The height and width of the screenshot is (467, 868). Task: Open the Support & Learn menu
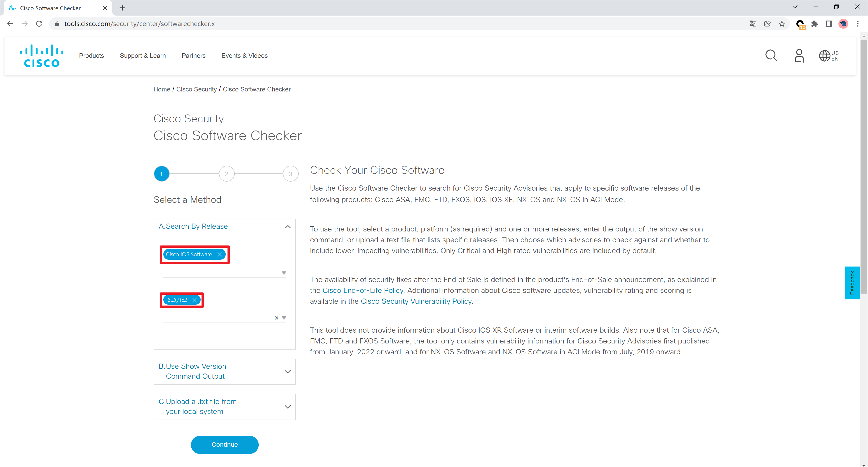click(x=143, y=56)
